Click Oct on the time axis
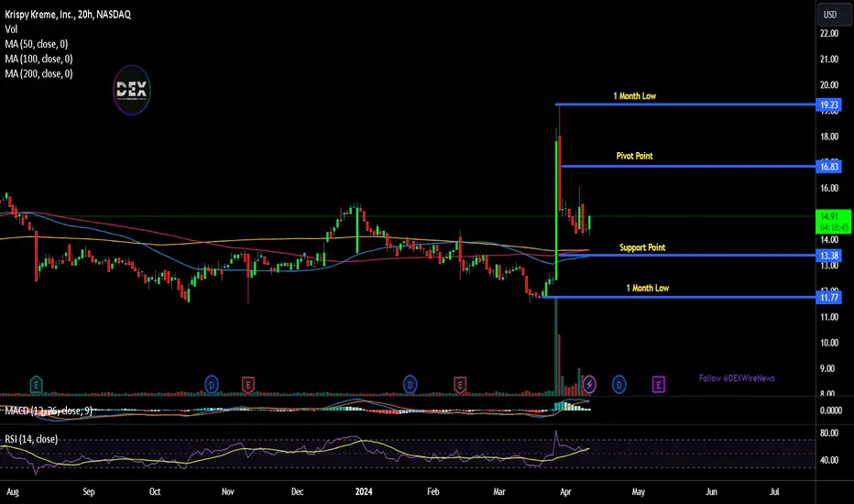The image size is (854, 504). point(155,491)
